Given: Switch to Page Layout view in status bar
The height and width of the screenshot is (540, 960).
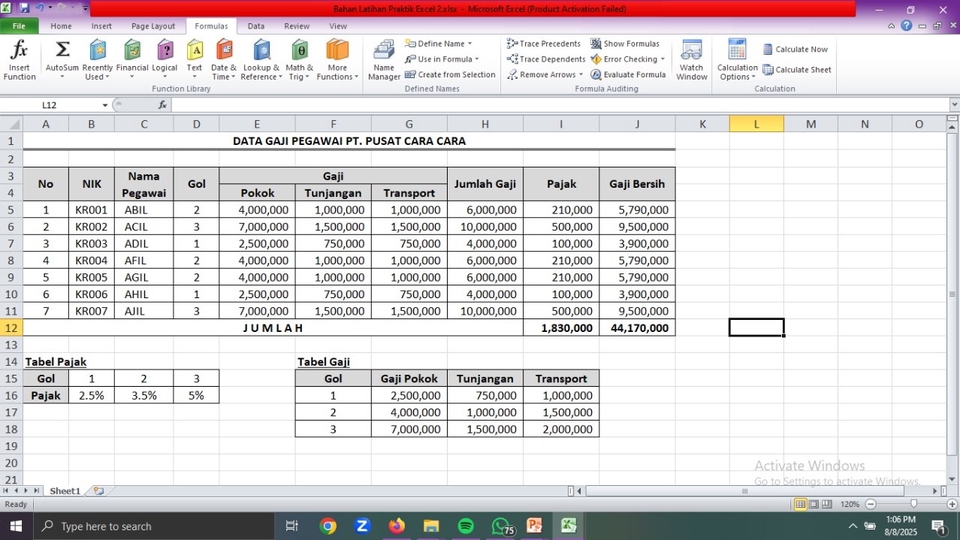Looking at the screenshot, I should click(x=814, y=504).
